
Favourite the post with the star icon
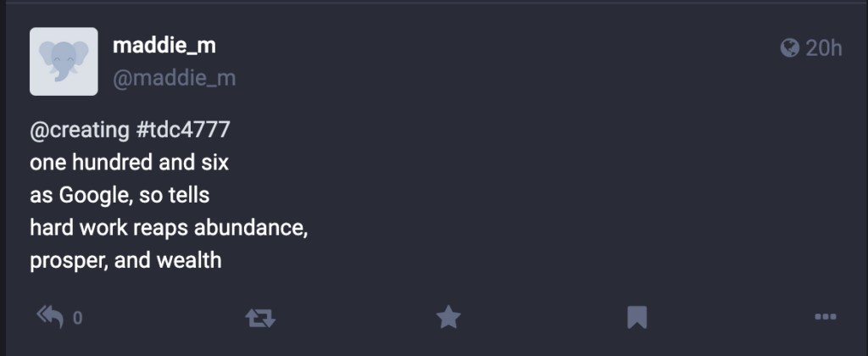tap(448, 318)
